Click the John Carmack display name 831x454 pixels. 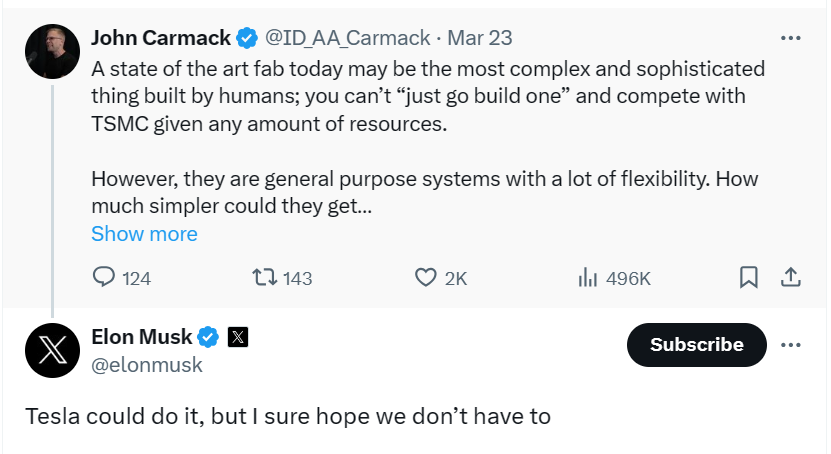point(161,38)
